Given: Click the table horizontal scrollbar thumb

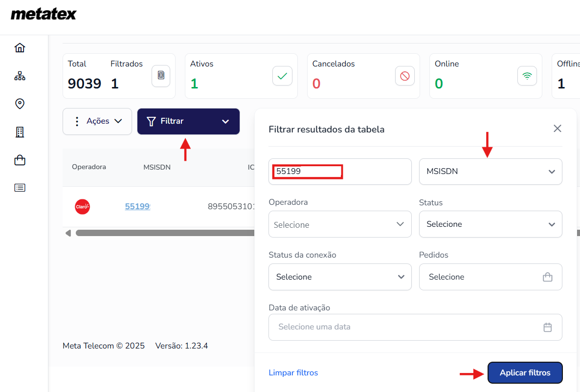Looking at the screenshot, I should coord(165,233).
